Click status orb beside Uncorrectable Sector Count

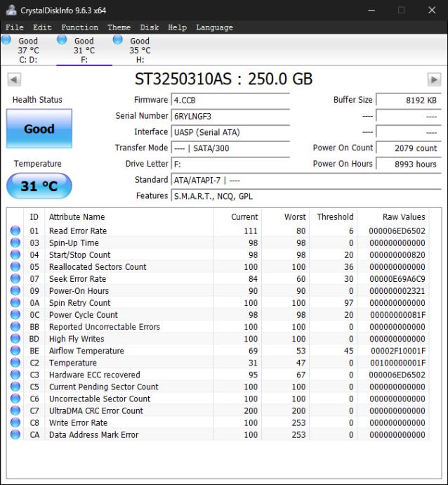[x=15, y=399]
